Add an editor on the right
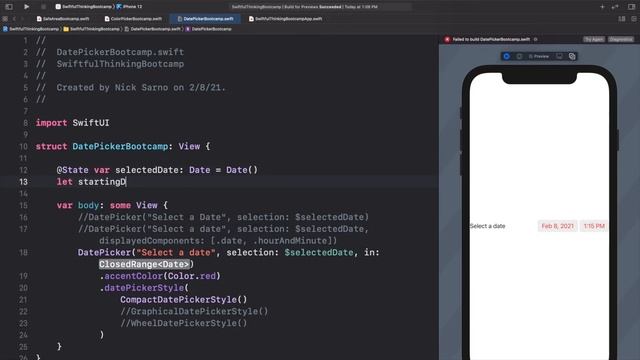The image size is (640, 360). click(x=634, y=19)
